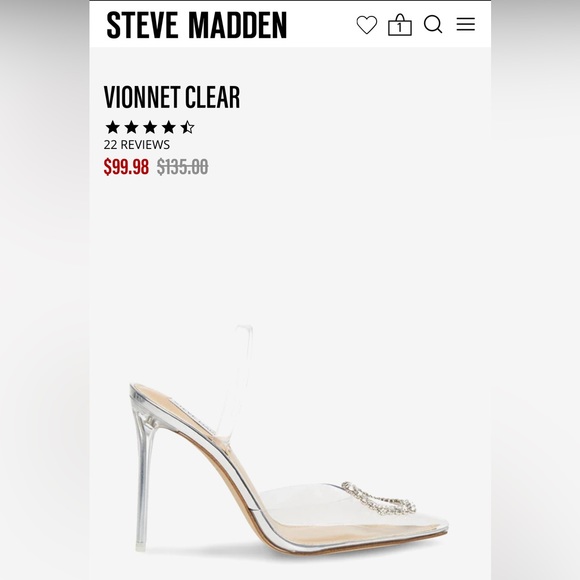Open the 22 Reviews link
Screen dimensions: 580x580
(136, 145)
